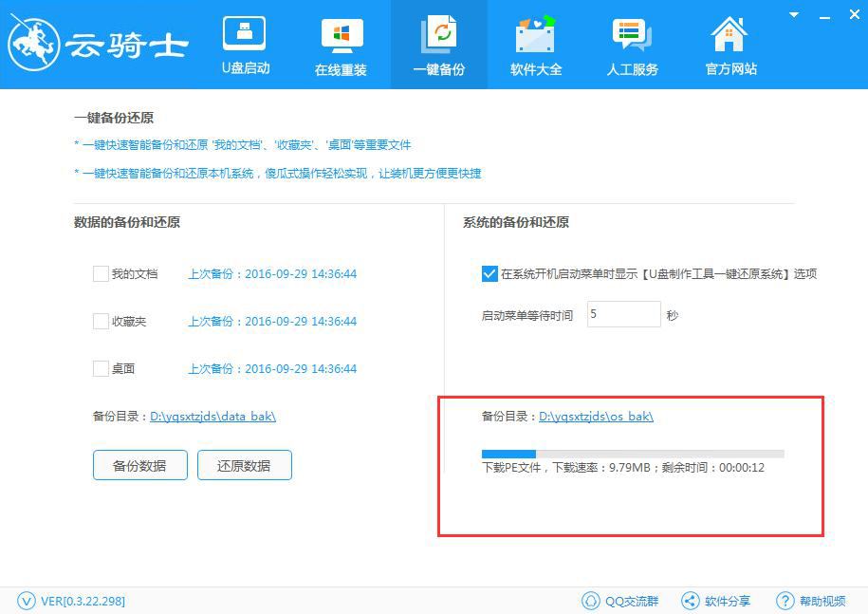The width and height of the screenshot is (868, 614).
Task: Check the 收藏夹 backup option
Action: tap(100, 321)
